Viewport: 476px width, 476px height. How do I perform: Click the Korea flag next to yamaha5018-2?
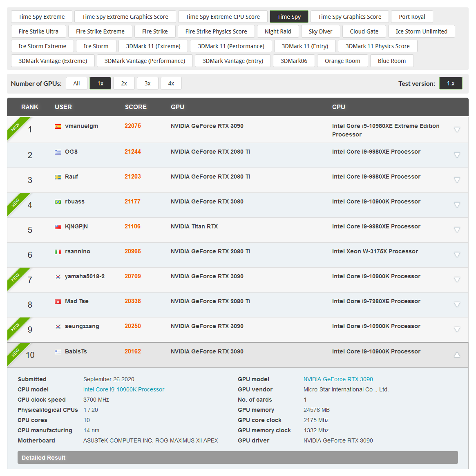pos(58,277)
